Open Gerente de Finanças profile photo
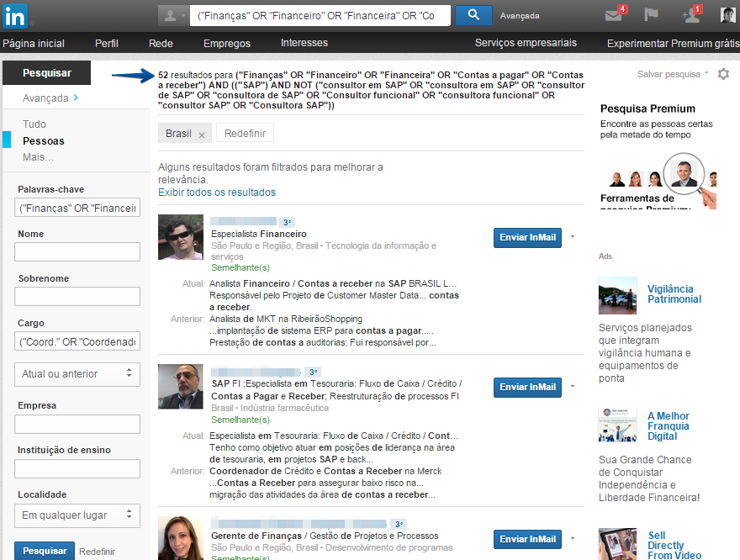The height and width of the screenshot is (560, 740). tap(181, 538)
